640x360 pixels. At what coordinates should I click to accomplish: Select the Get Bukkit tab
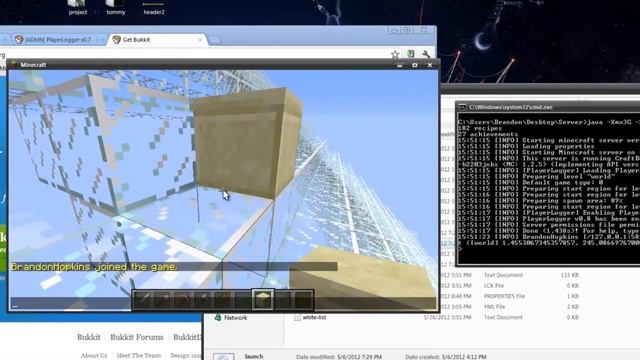(x=157, y=40)
